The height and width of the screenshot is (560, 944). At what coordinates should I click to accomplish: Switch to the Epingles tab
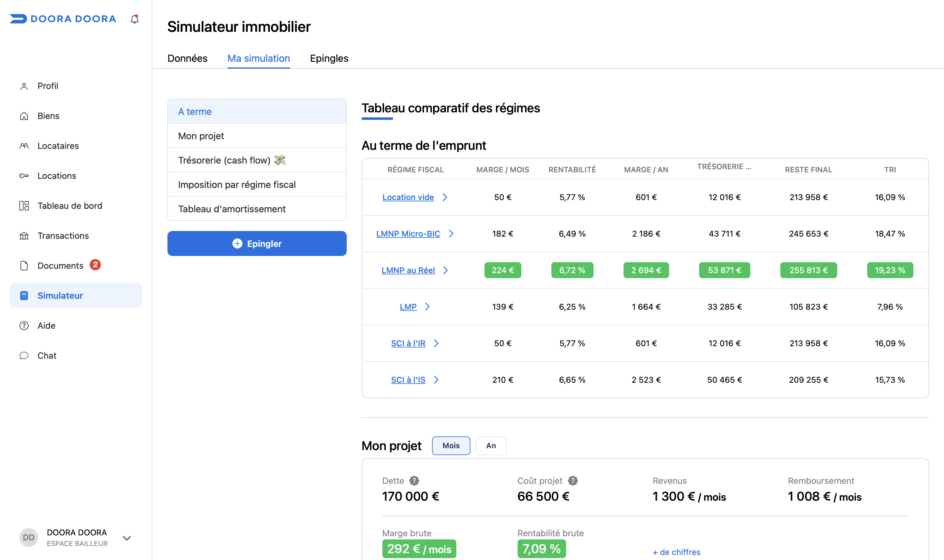(x=329, y=58)
